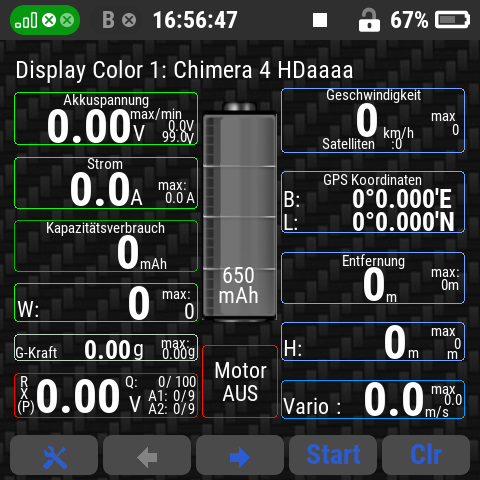Select the Akkuspannung voltage widget
This screenshot has height=480, width=480.
pos(106,119)
